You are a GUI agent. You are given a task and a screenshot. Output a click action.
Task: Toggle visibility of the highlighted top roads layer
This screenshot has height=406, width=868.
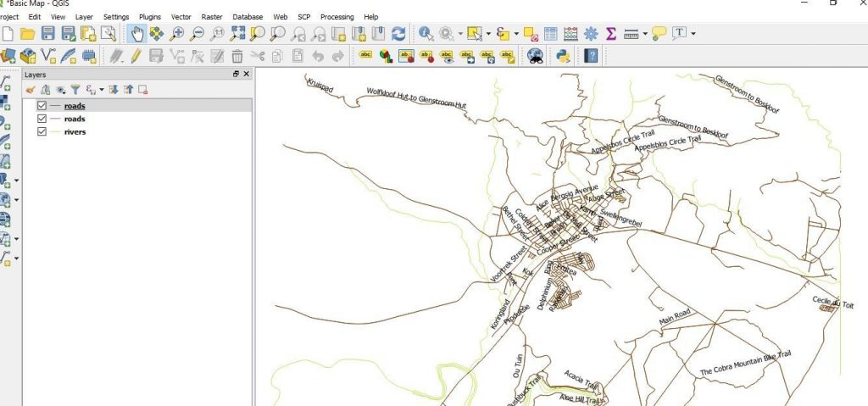coord(42,106)
